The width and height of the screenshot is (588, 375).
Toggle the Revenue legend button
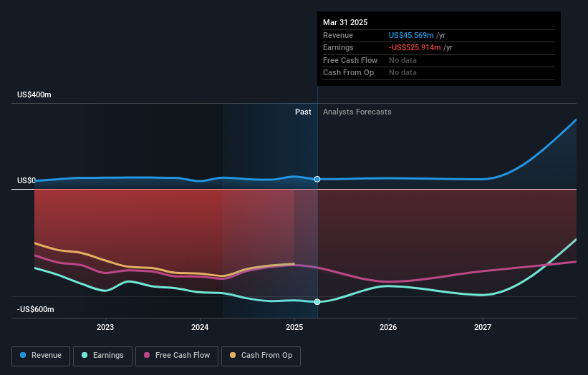(x=41, y=356)
